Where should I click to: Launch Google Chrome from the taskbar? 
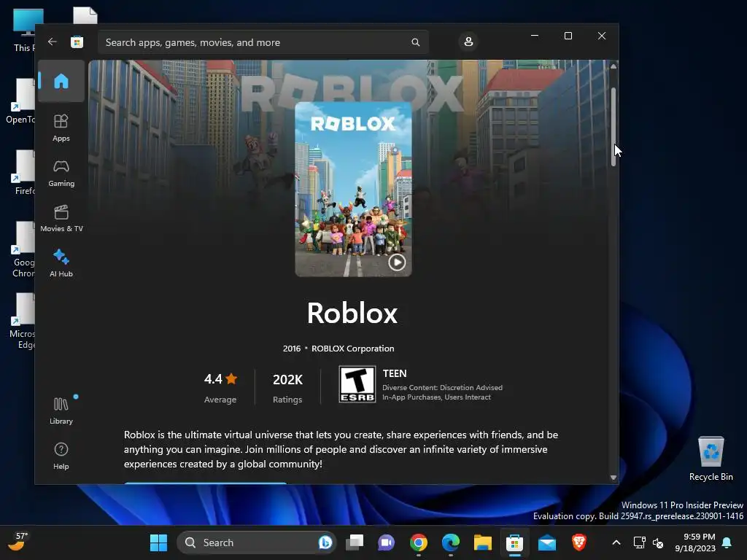(418, 542)
